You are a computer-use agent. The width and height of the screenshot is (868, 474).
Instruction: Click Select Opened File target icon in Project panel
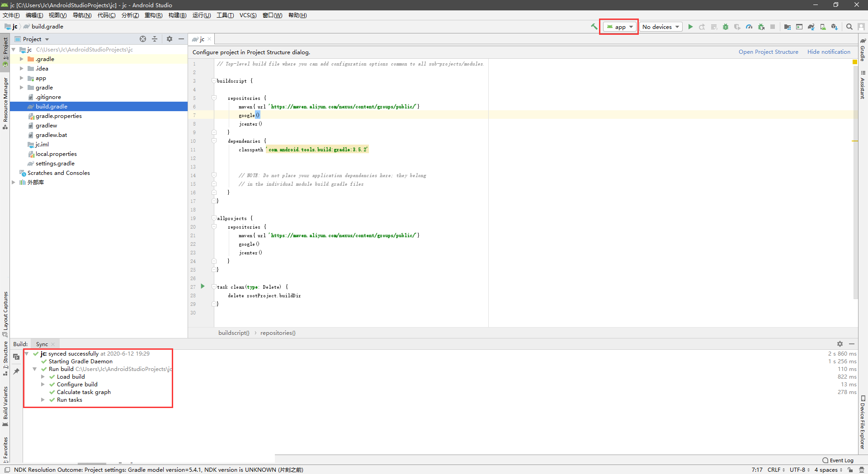click(143, 39)
